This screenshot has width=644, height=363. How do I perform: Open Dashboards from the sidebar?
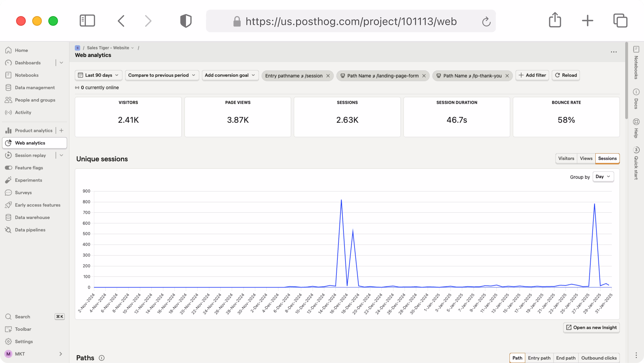point(28,63)
